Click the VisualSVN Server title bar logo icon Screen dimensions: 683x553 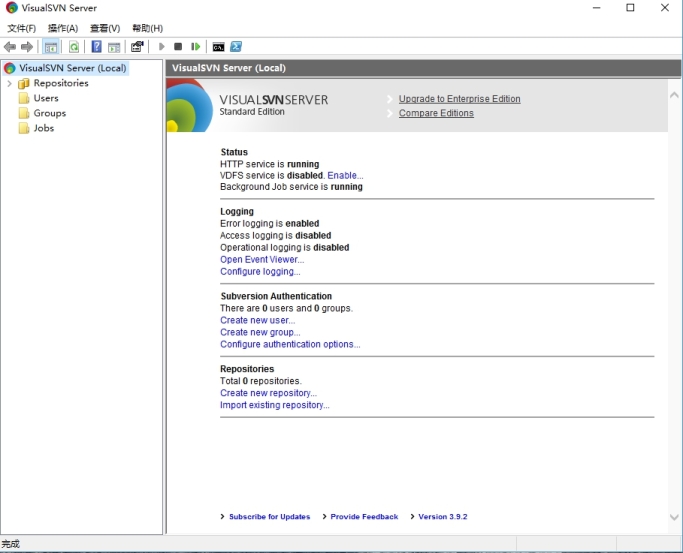click(x=11, y=8)
